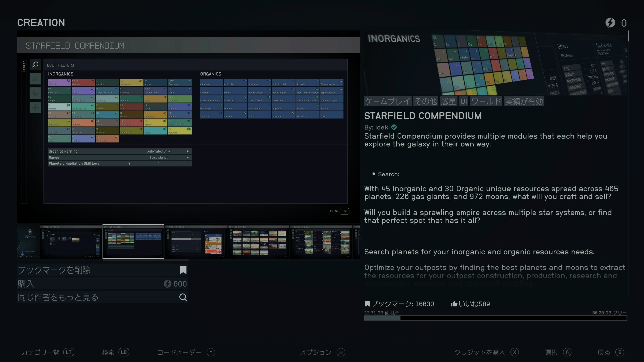Select the 購入 purchase option
Viewport: 644px width, 362px height.
[x=102, y=284]
